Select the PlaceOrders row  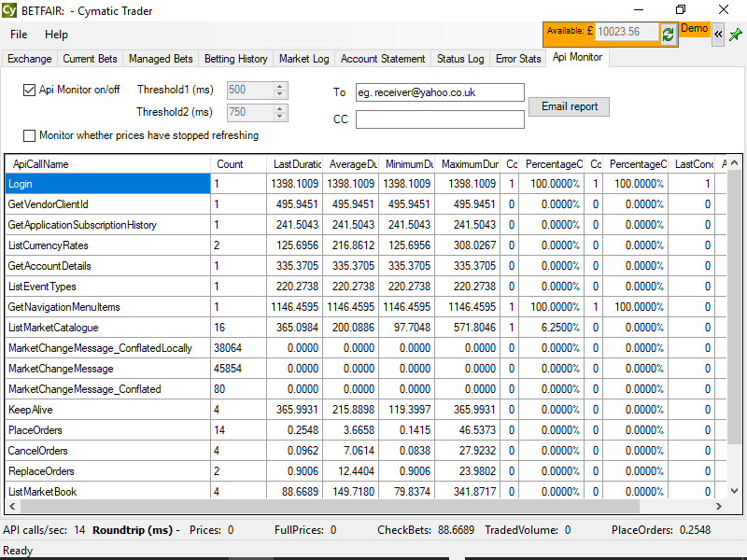366,430
